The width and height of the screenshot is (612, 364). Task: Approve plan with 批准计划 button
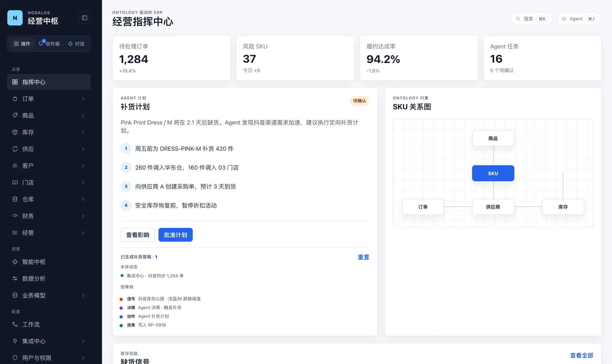(x=175, y=235)
